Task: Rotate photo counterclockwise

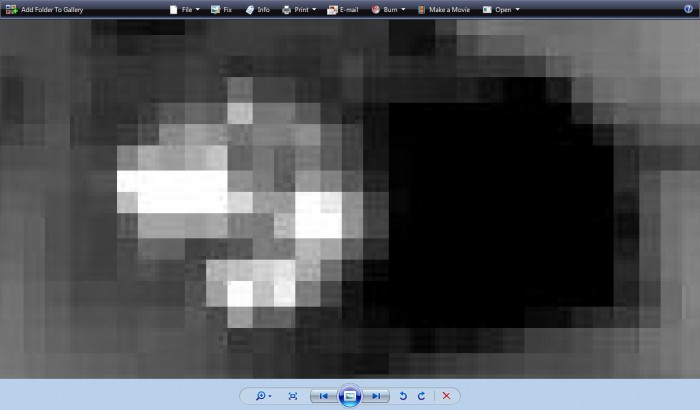Action: [x=403, y=396]
